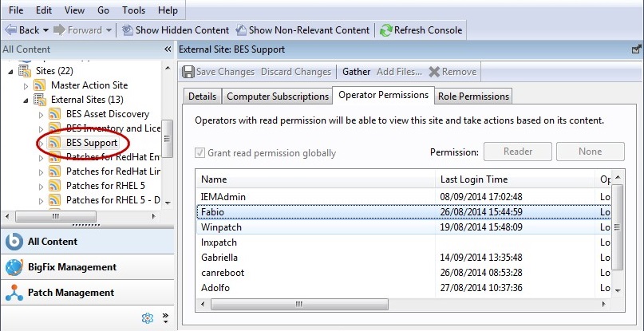Select the Adolfo operator row
Screen dimensions: 644x331
pyautogui.click(x=403, y=288)
